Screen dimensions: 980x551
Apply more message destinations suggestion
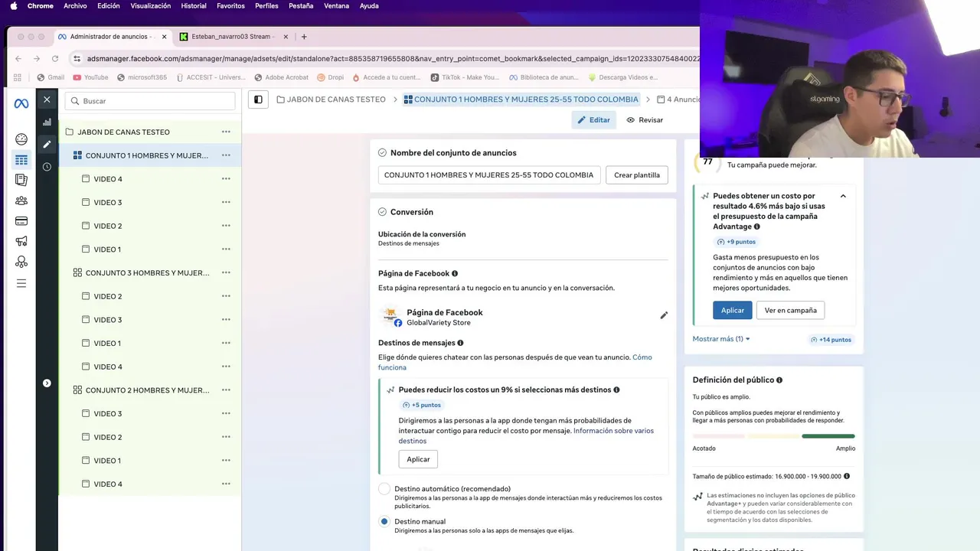418,459
